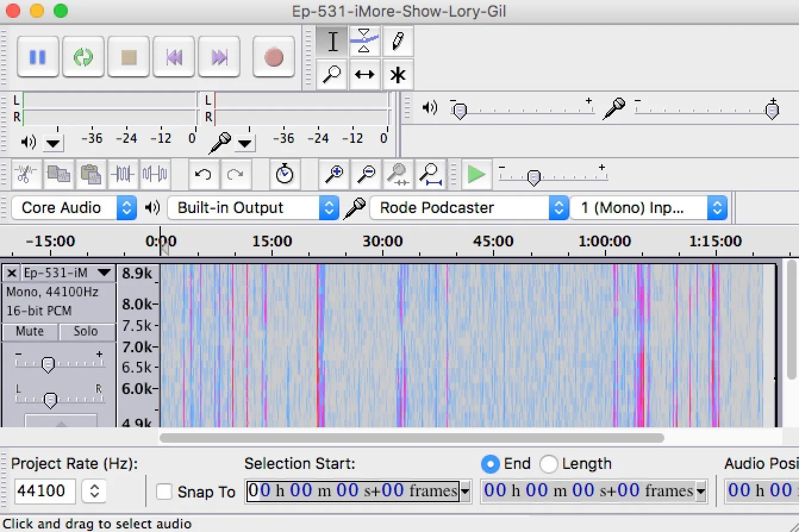799x532 pixels.
Task: Open the Sync-Lock clock icon
Action: (285, 174)
